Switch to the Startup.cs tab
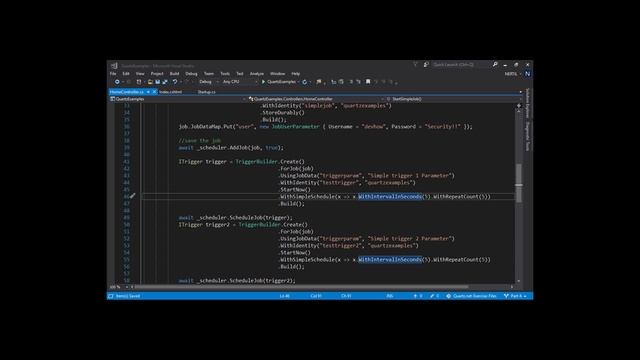The height and width of the screenshot is (360, 640). coord(207,92)
